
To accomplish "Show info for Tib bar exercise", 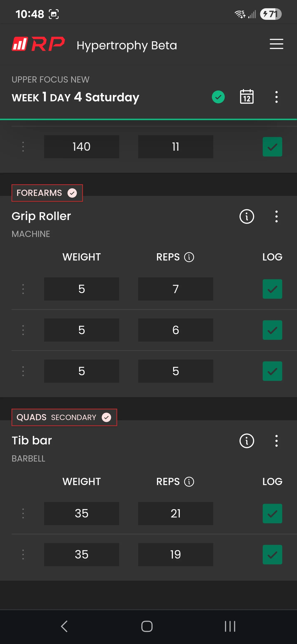I will coord(246,441).
